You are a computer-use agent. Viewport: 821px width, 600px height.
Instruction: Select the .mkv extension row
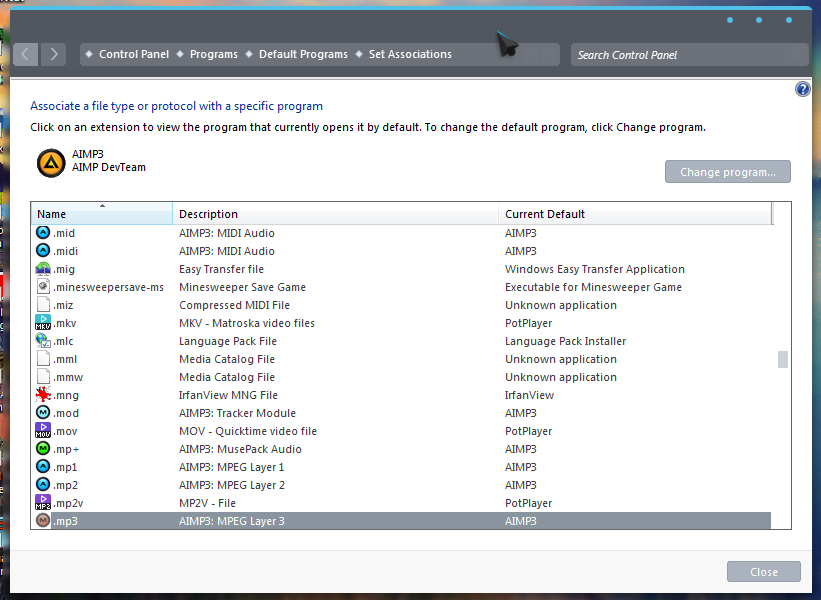click(401, 323)
